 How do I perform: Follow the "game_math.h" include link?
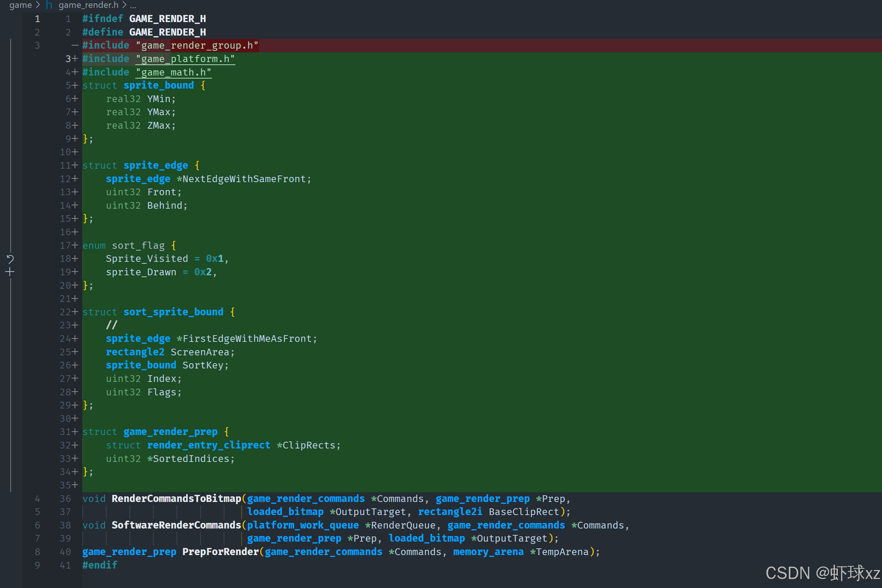point(173,72)
